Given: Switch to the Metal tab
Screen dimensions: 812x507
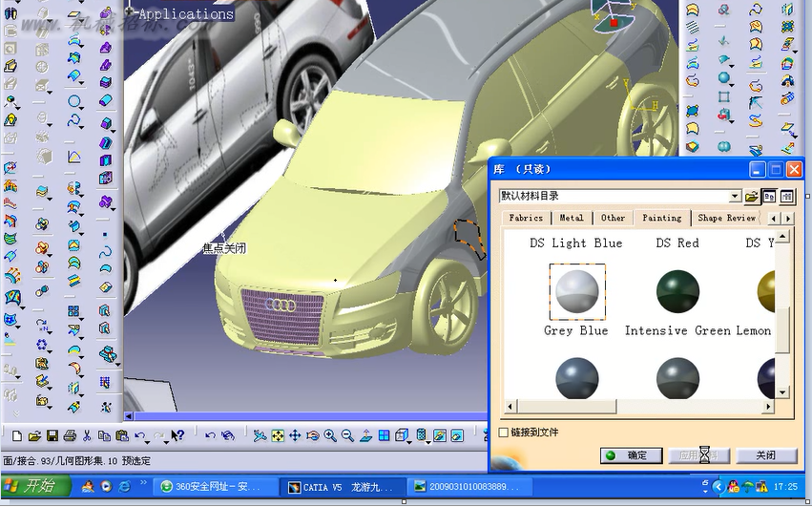Looking at the screenshot, I should click(x=572, y=219).
